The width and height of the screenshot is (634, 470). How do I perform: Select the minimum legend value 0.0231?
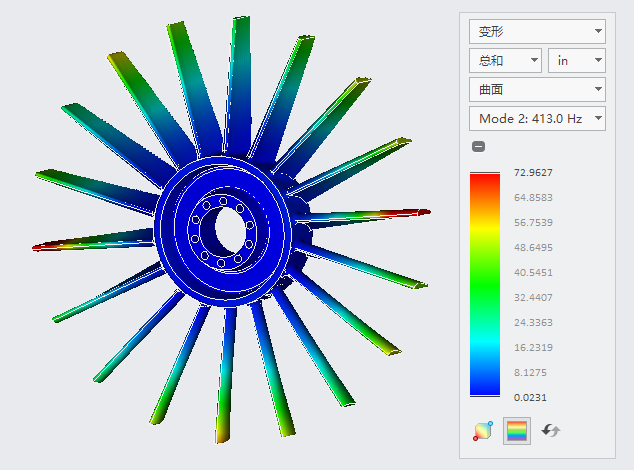tap(531, 397)
